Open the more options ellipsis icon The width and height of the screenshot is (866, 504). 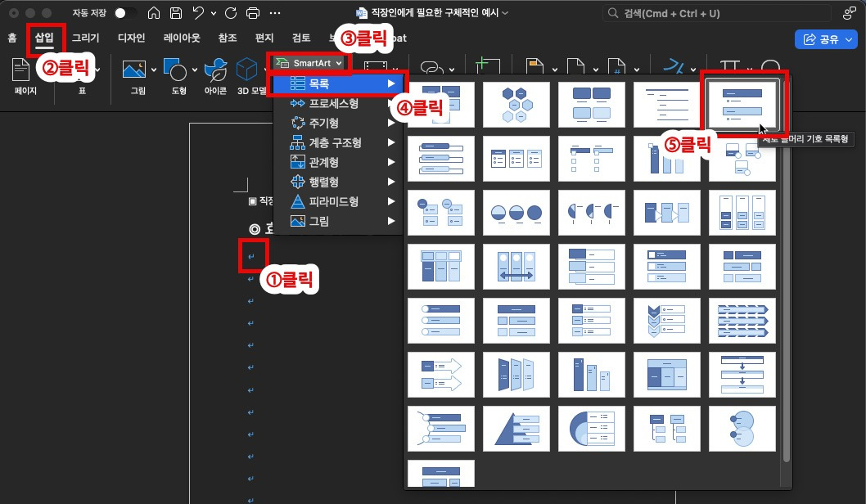click(275, 13)
